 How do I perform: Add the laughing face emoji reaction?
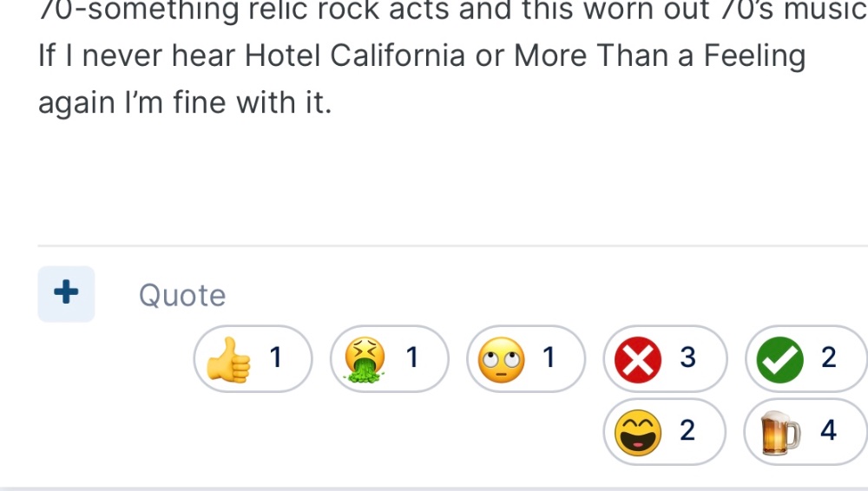pyautogui.click(x=638, y=432)
